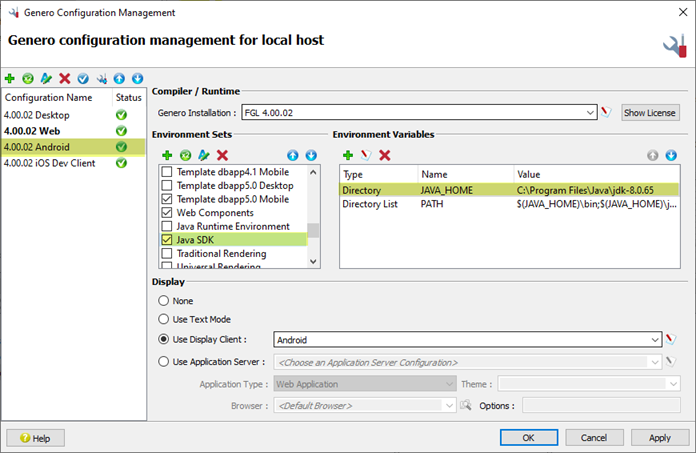
Task: Open the Theme dropdown
Action: coord(673,384)
